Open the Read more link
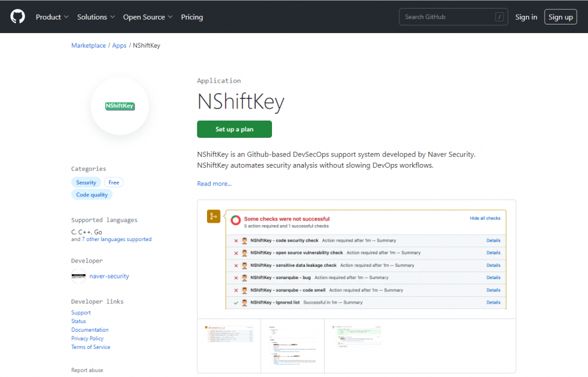The width and height of the screenshot is (588, 377). [x=214, y=184]
